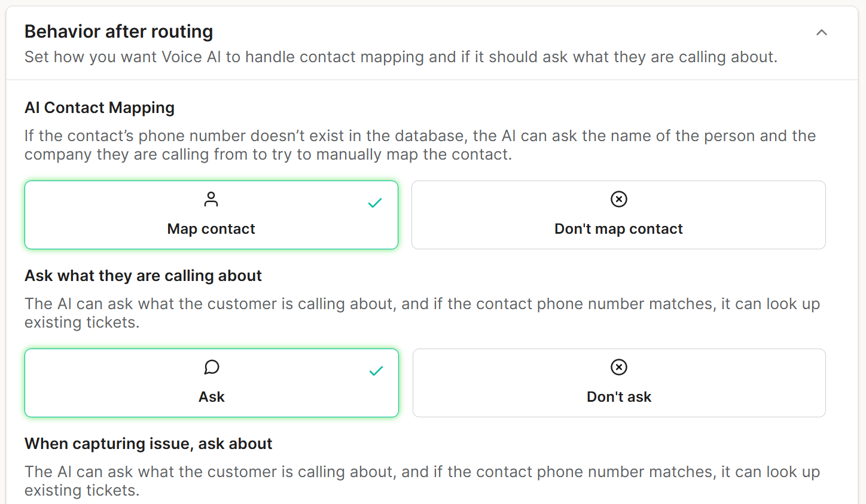Click the subtitle under Behavior after routing

[x=401, y=57]
